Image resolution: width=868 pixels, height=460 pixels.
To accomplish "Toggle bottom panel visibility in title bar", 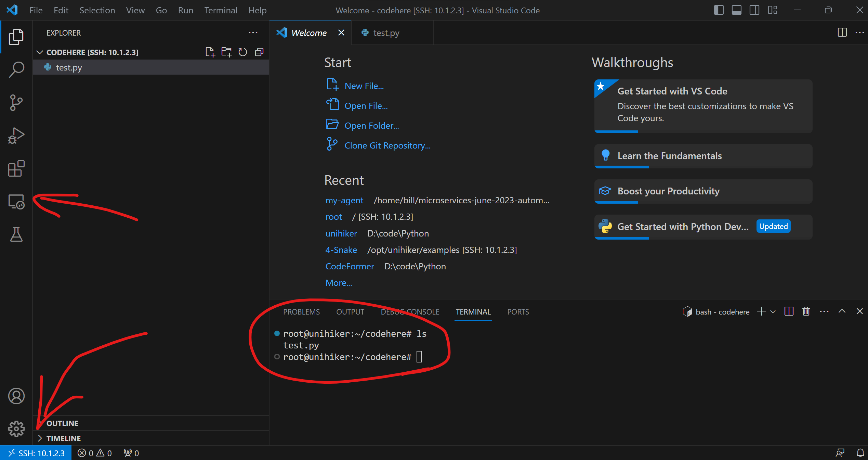I will (737, 10).
